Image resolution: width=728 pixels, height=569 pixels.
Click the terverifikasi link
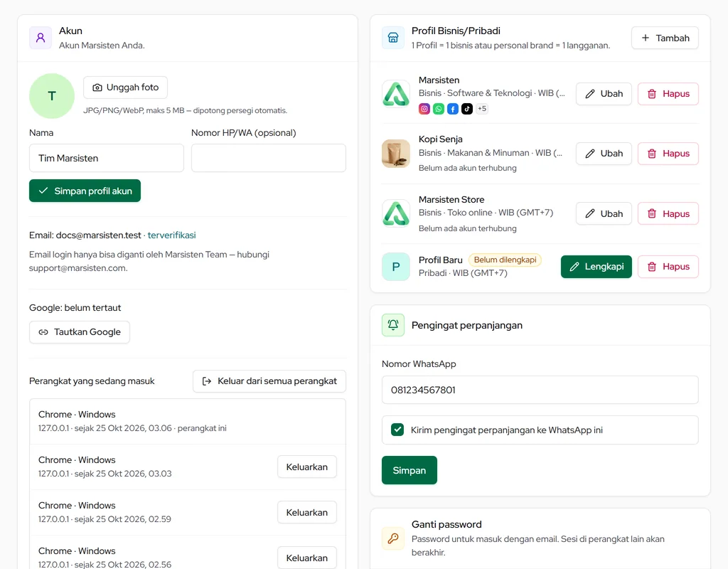point(172,235)
